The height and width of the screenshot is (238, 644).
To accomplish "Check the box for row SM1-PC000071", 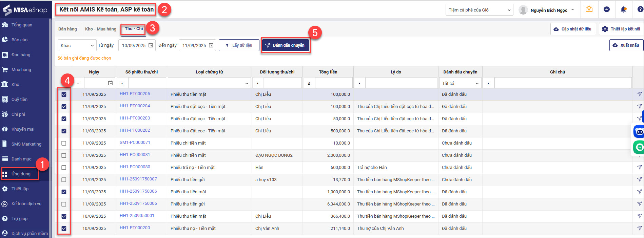I will (64, 143).
